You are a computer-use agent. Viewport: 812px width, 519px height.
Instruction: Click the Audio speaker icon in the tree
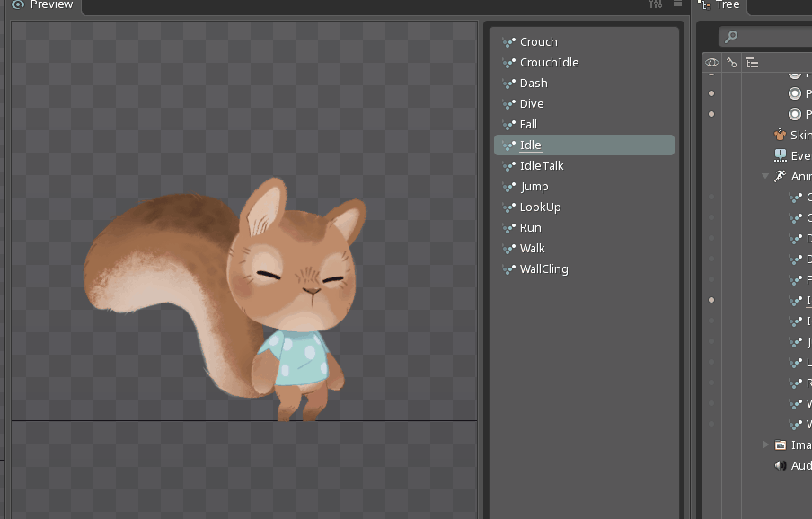780,465
